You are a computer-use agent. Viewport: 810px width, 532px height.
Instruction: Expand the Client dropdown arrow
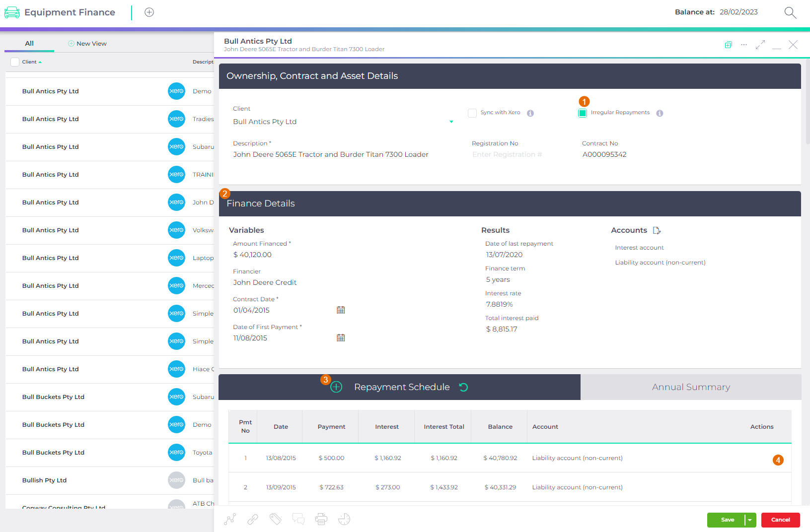pos(451,122)
